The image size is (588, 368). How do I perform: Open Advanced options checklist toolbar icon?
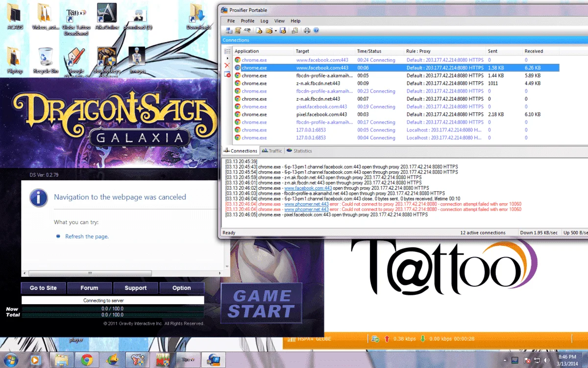click(295, 30)
